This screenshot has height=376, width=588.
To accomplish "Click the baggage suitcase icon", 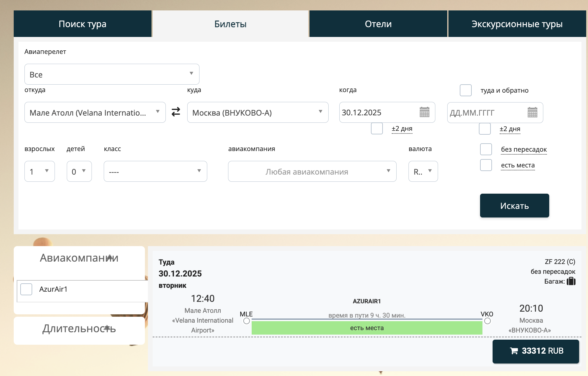I will (x=571, y=281).
